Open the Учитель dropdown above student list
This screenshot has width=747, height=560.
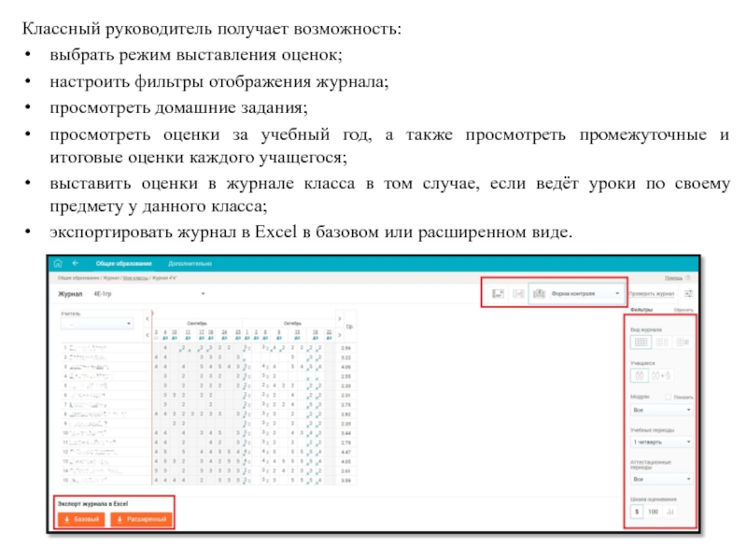coord(98,324)
